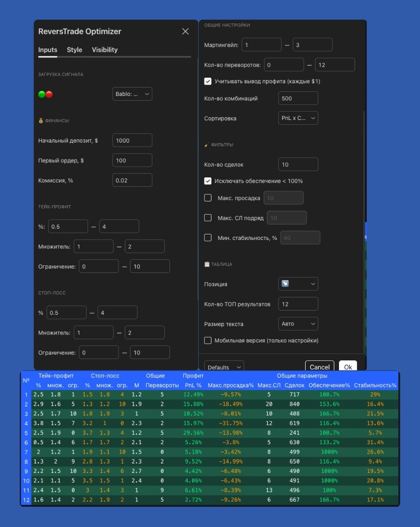Viewport: 420px width, 527px height.
Task: Click Стоп-лосс Множитель maximum field 2
Action: click(145, 333)
